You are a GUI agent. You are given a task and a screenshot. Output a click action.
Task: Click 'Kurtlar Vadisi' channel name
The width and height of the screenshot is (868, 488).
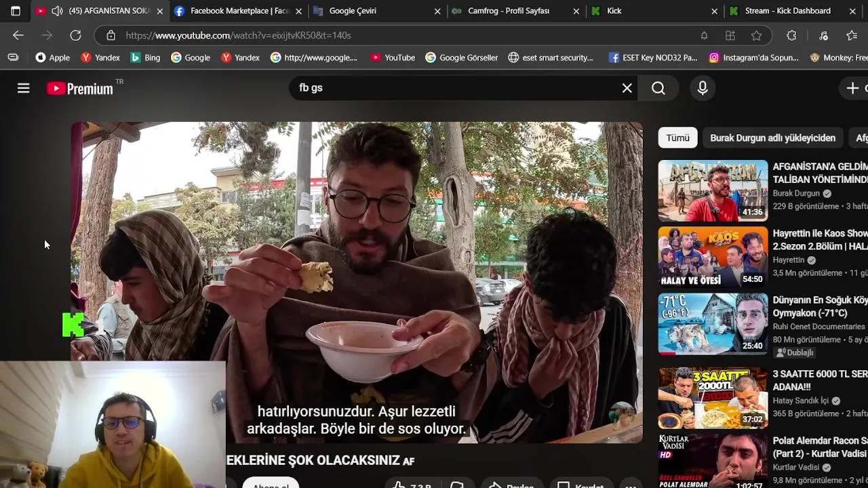pos(796,467)
